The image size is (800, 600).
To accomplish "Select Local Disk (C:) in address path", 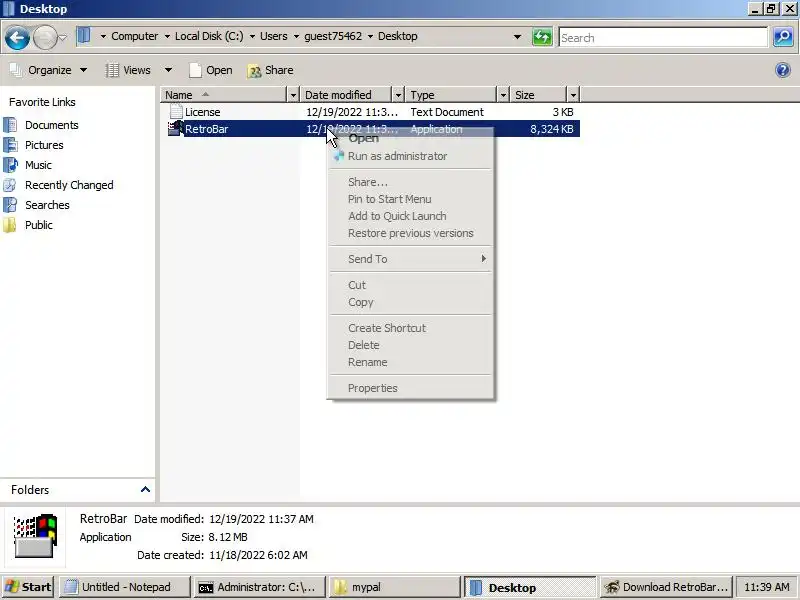I will pyautogui.click(x=209, y=36).
